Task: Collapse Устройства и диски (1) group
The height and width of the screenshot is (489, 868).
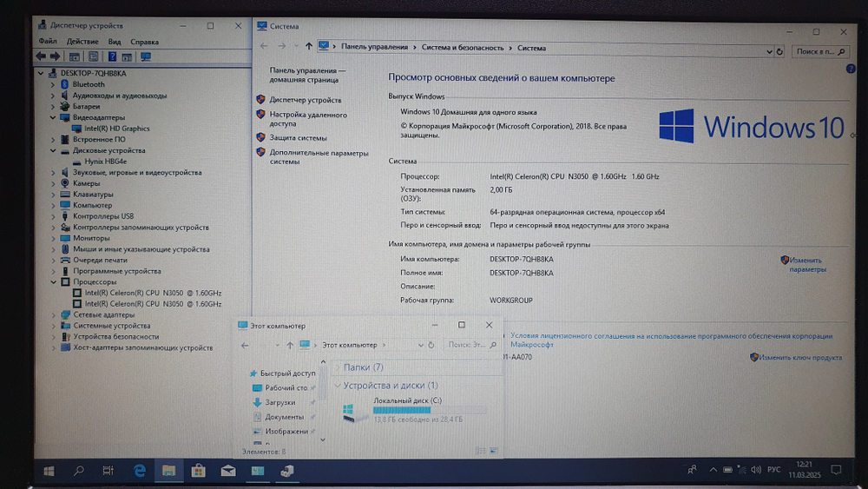Action: click(338, 386)
